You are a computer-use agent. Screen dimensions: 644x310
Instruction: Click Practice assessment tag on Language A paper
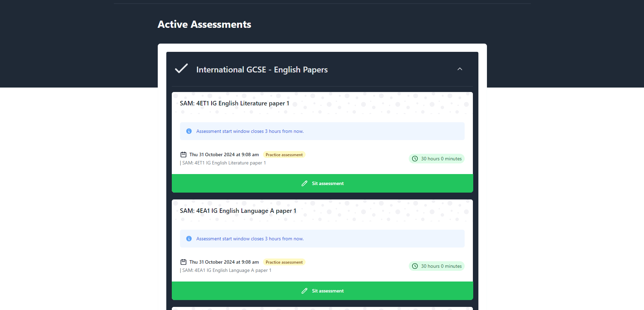pos(284,262)
